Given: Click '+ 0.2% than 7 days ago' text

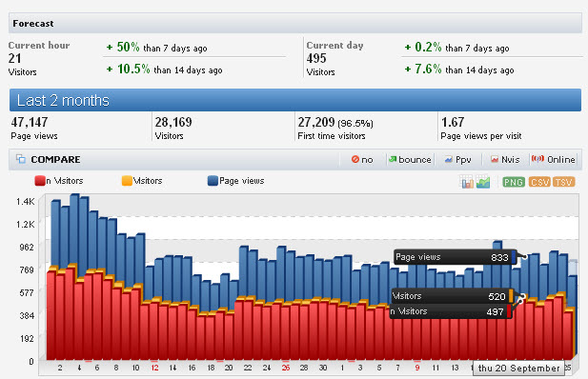Looking at the screenshot, I should pos(456,48).
